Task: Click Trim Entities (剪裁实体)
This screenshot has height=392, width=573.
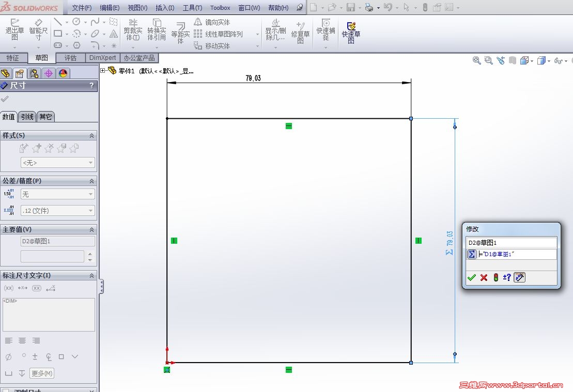Action: coord(133,29)
